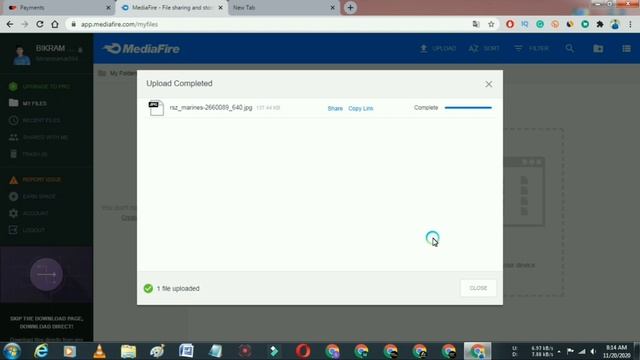The image size is (640, 360).
Task: Reload the page with the refresh icon
Action: pos(40,24)
